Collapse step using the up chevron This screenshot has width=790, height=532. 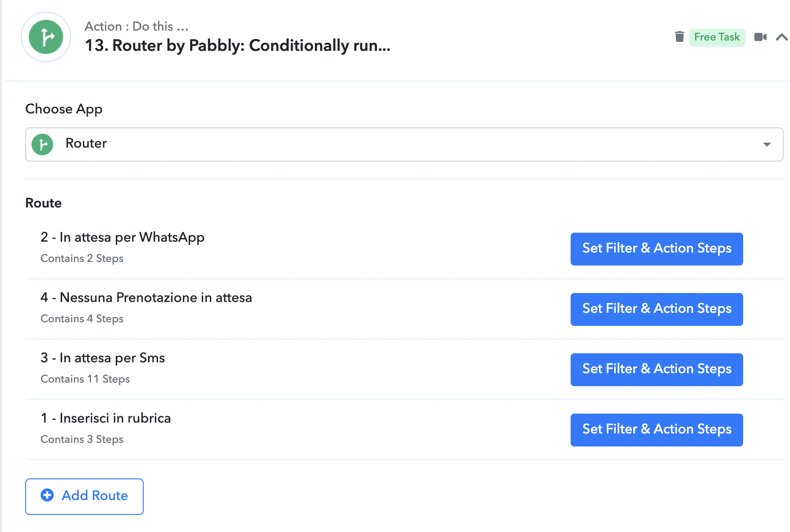pyautogui.click(x=782, y=37)
